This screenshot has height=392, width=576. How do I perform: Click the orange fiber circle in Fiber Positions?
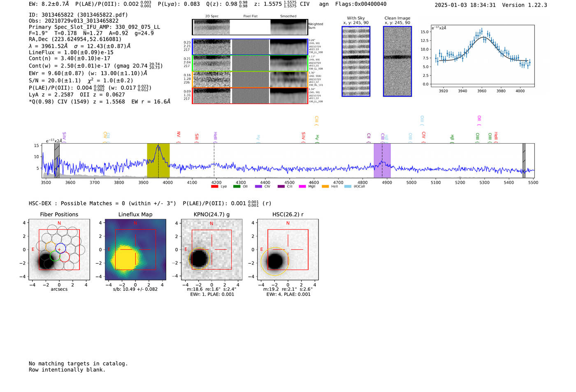(50, 247)
